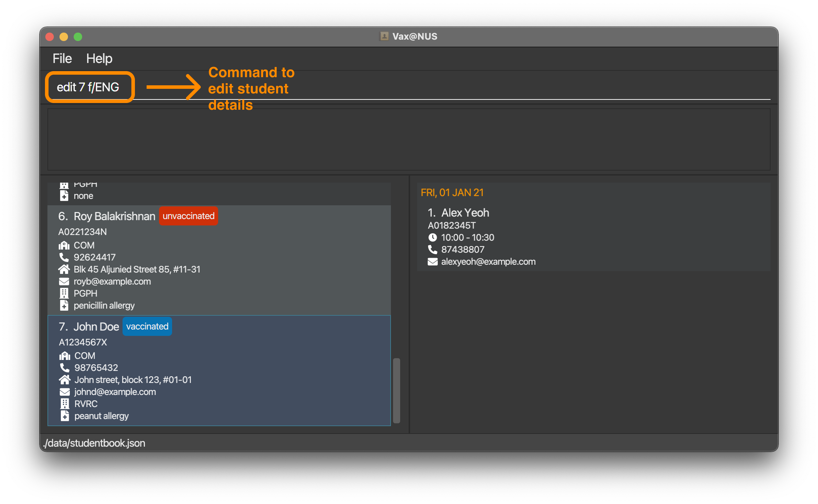Select the unvaccinated tag on Roy
This screenshot has width=818, height=504.
click(x=188, y=216)
